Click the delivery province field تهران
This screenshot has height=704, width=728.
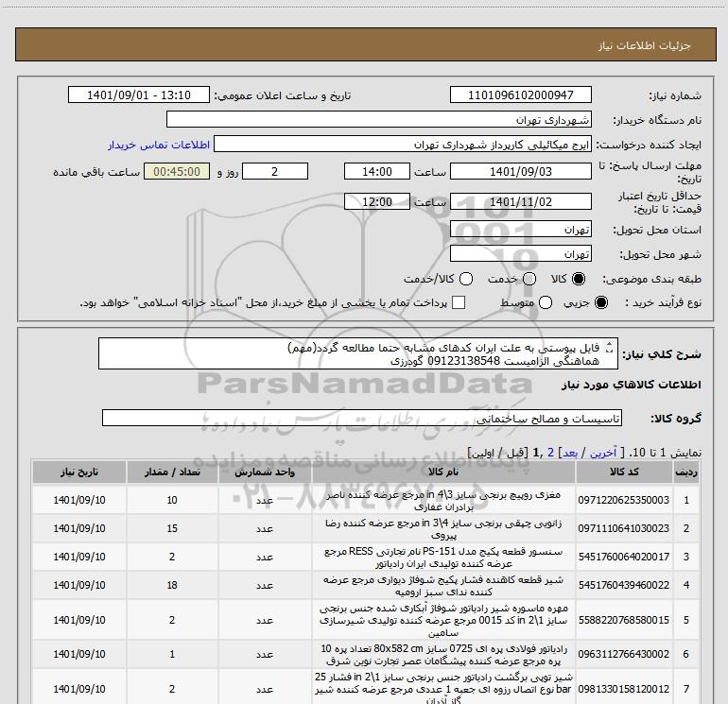(520, 230)
